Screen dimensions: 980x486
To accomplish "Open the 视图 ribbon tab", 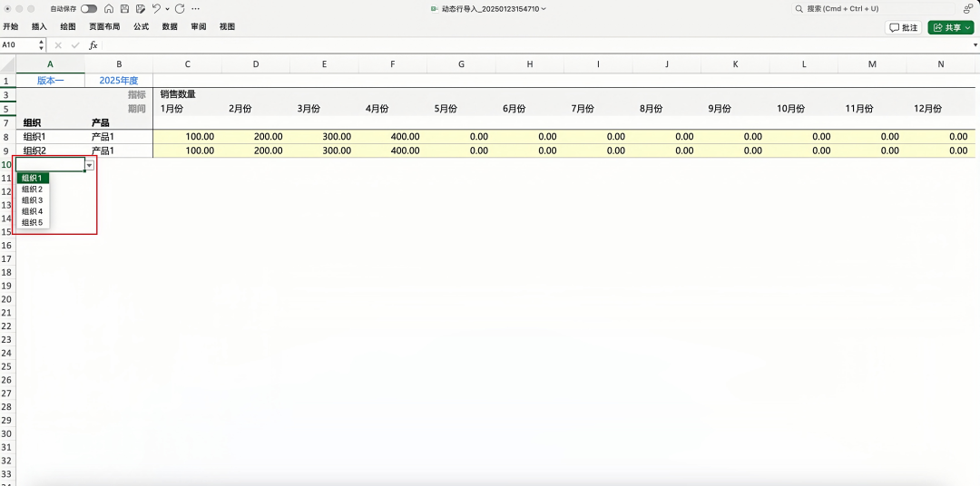I will (227, 27).
